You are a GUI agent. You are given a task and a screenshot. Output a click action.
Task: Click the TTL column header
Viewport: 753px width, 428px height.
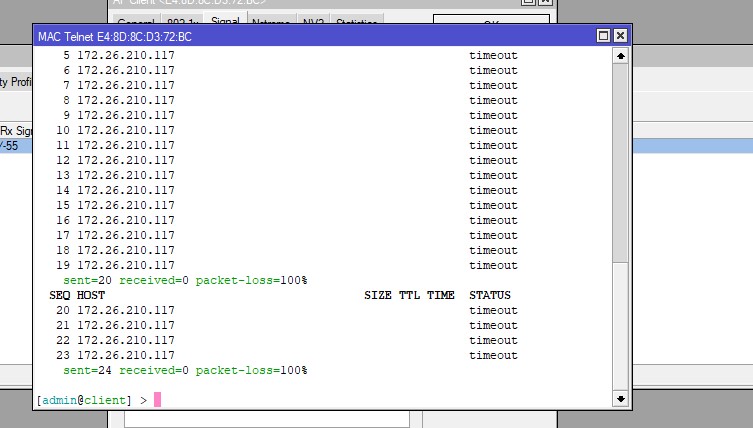tap(409, 295)
